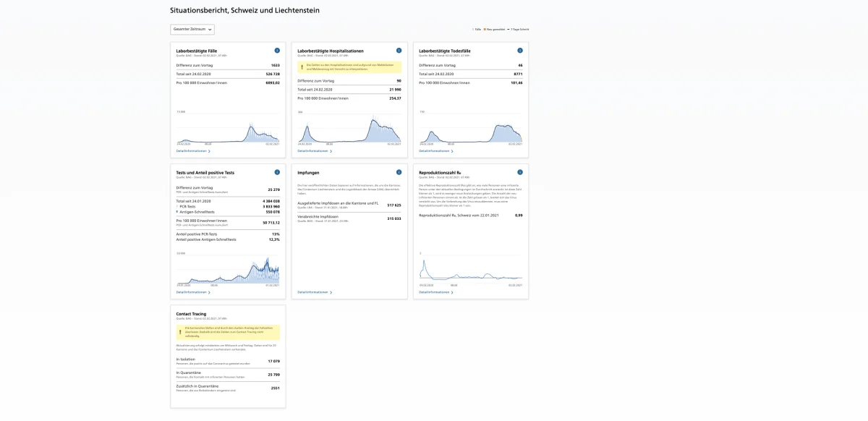Click the Laborbestätigte Fälle chart
Image resolution: width=868 pixels, height=421 pixels.
[x=228, y=128]
